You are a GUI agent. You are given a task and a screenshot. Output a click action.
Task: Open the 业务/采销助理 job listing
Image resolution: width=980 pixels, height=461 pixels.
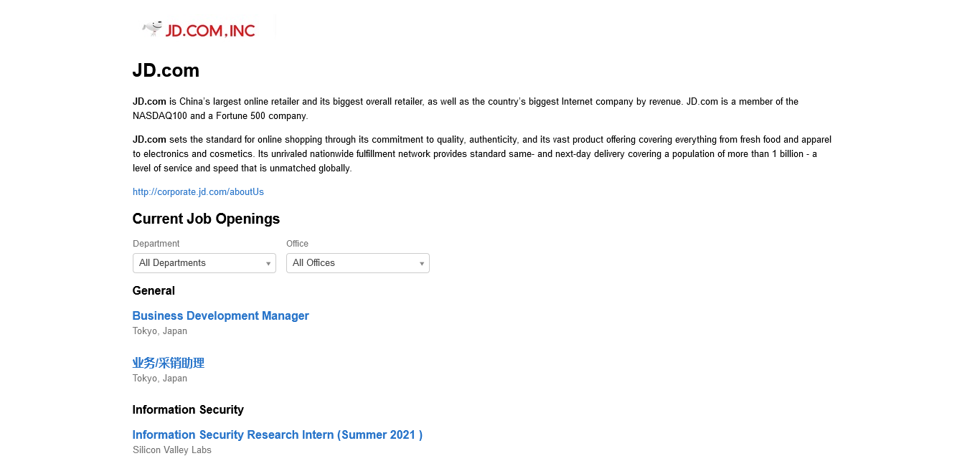169,363
